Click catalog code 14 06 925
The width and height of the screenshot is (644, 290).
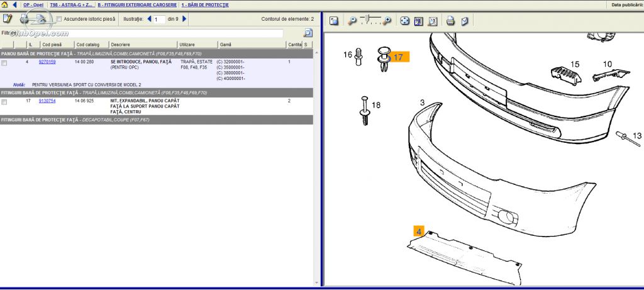pyautogui.click(x=84, y=101)
